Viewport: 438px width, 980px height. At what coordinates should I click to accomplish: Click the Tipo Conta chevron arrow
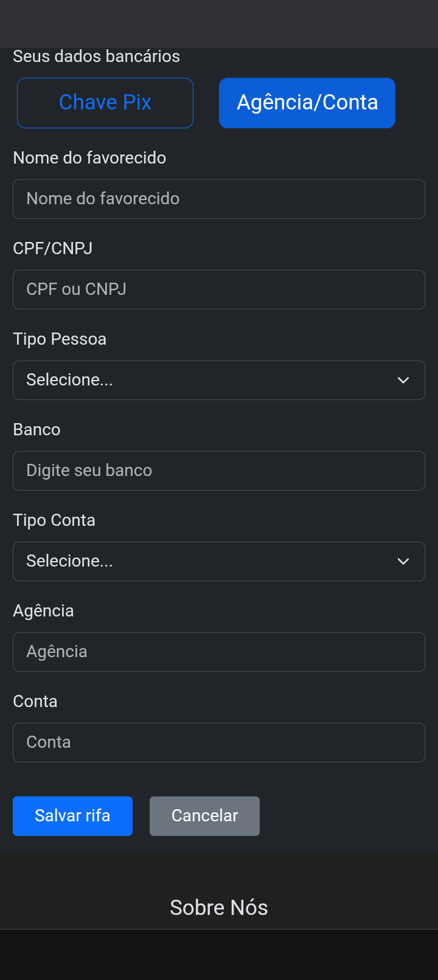tap(403, 561)
